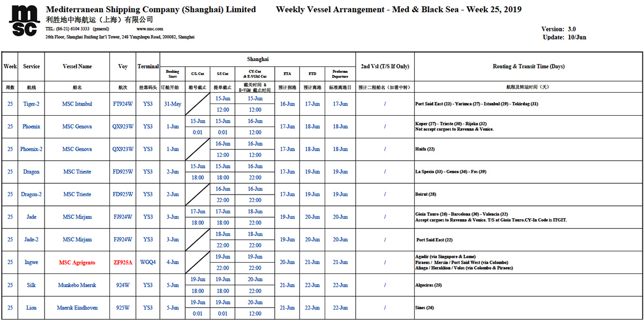Click the La Spezia (33) - Genoa routing text
Viewport: 644px width, 320px height.
pos(451,172)
